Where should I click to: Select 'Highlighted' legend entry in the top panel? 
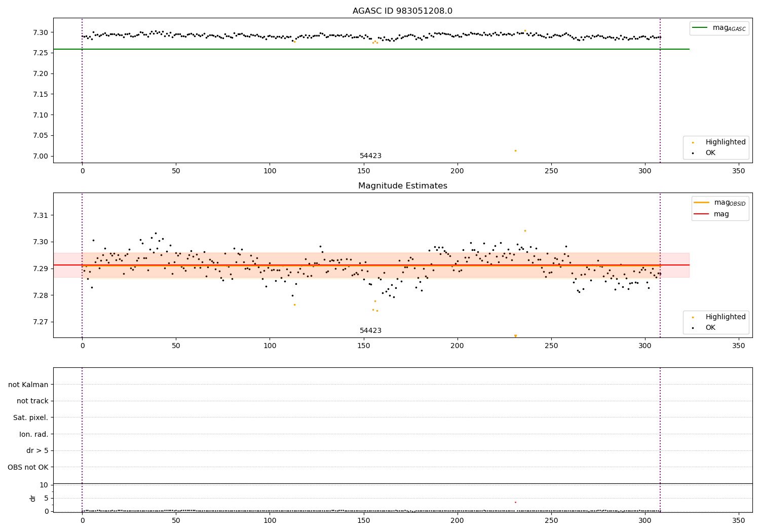[726, 142]
